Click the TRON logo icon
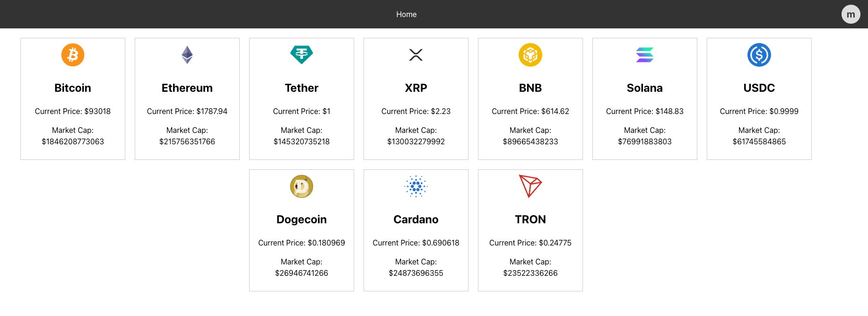Screen dimensions: 868x316 pyautogui.click(x=530, y=186)
